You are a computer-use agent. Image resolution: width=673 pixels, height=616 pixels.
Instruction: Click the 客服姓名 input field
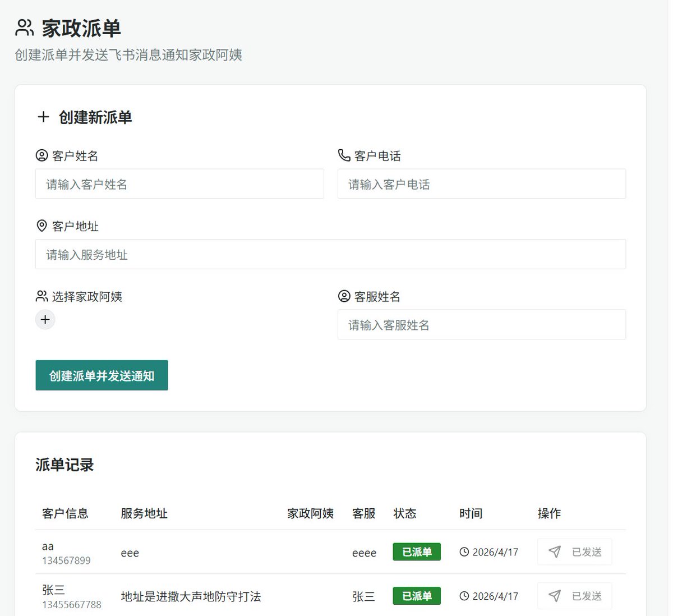coord(481,324)
